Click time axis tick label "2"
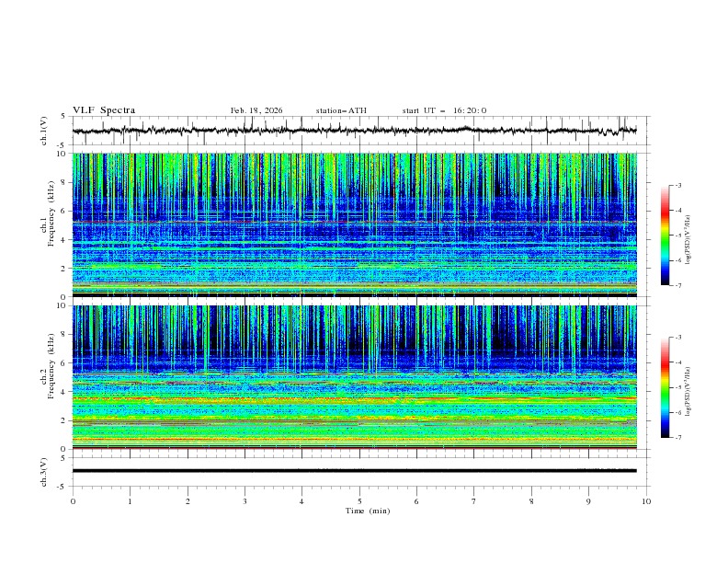 click(188, 501)
